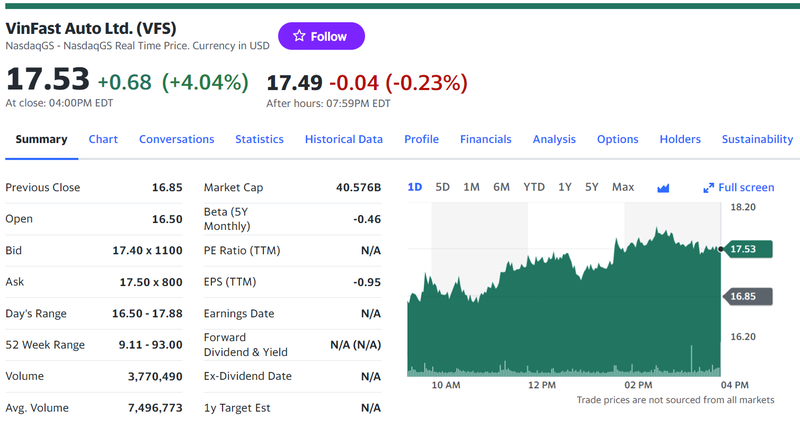Switch to the Chart tab
This screenshot has width=800, height=436.
103,139
